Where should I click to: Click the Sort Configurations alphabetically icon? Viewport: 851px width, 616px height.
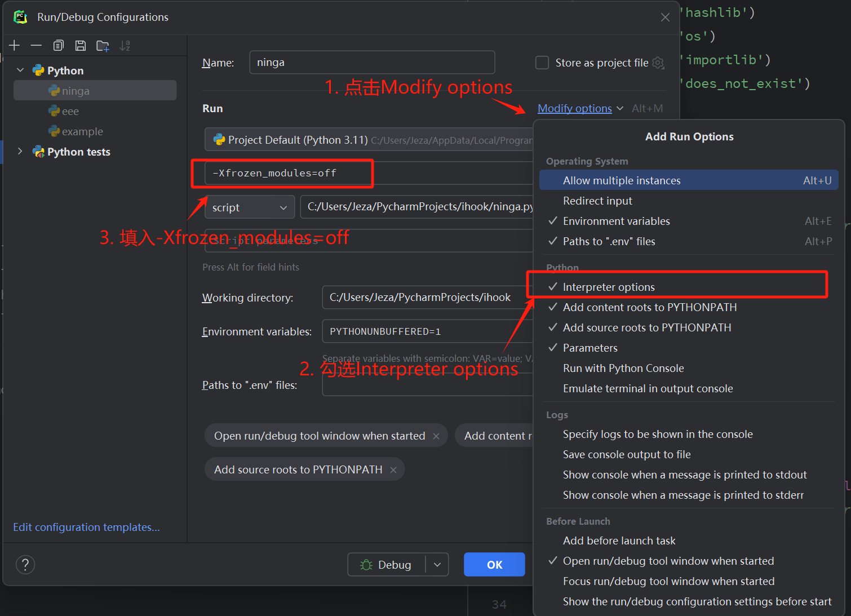125,46
